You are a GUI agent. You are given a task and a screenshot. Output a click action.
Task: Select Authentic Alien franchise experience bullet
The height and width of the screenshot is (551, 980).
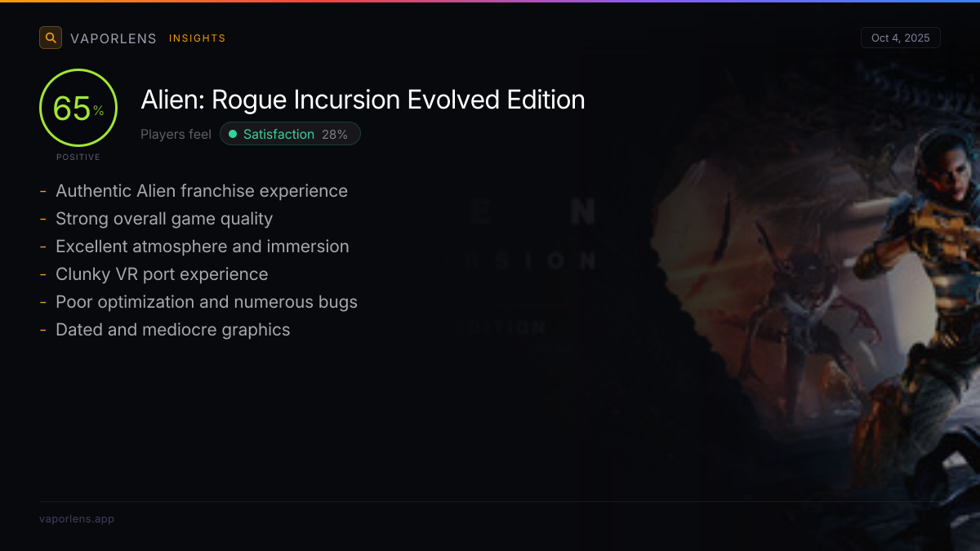(202, 191)
